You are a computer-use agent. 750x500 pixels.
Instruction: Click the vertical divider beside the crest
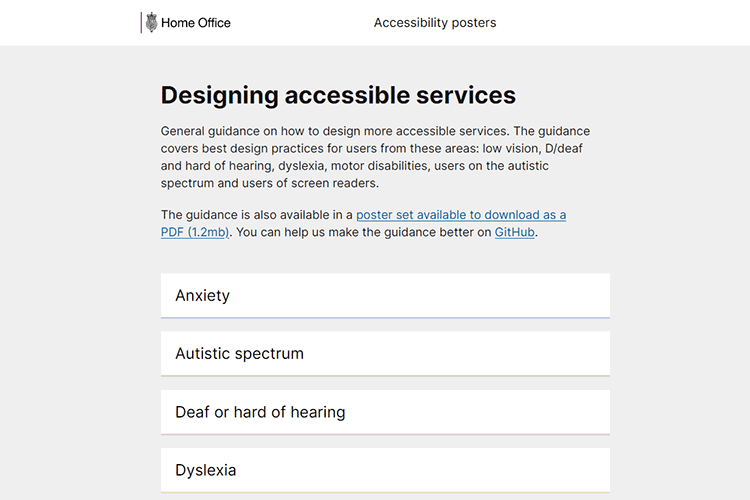141,23
